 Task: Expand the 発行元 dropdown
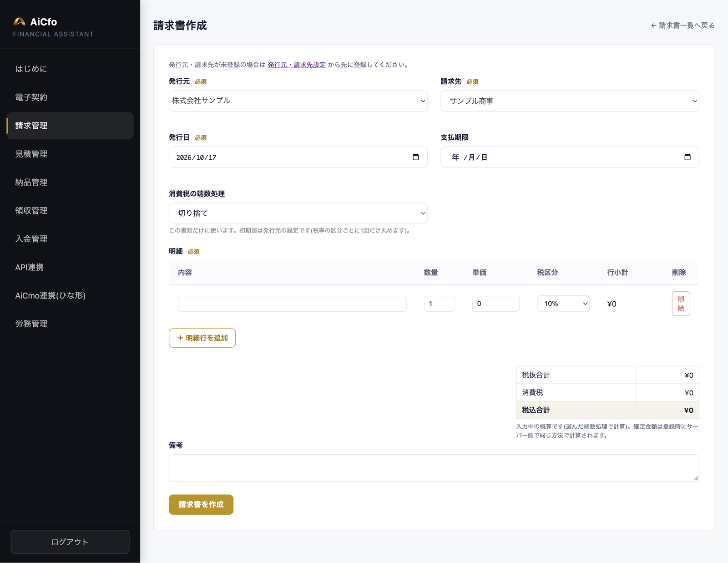[x=298, y=101]
